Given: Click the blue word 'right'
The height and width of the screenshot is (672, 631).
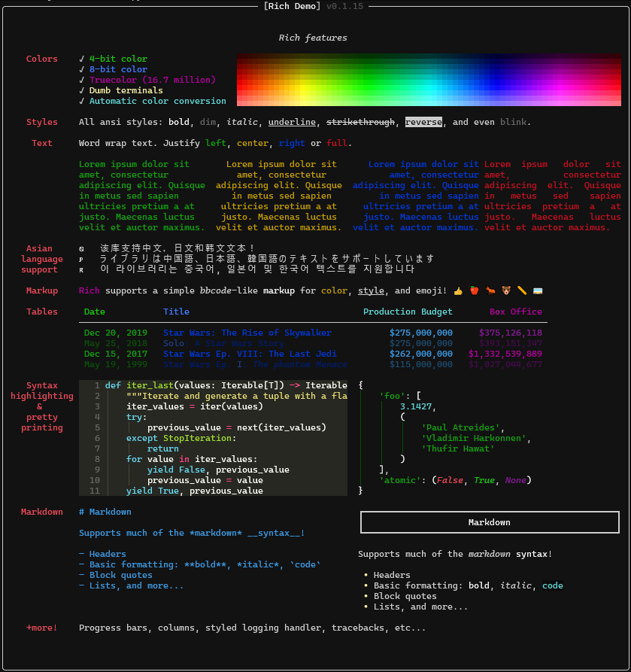Looking at the screenshot, I should 292,143.
